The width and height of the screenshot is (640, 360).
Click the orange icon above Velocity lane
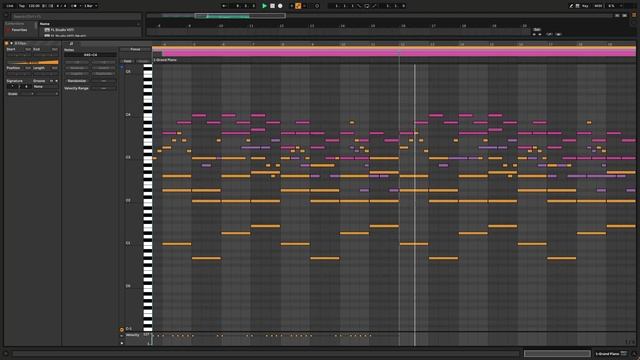click(121, 329)
